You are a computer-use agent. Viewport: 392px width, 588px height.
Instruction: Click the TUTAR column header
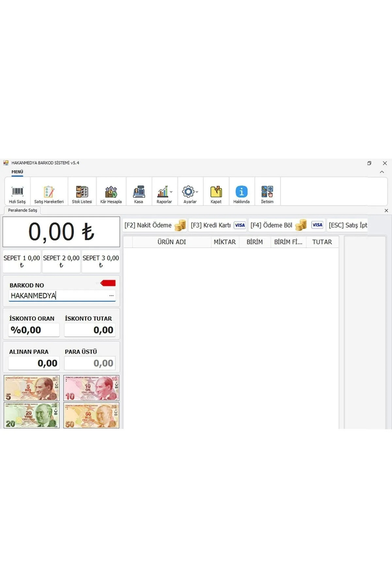click(x=322, y=242)
